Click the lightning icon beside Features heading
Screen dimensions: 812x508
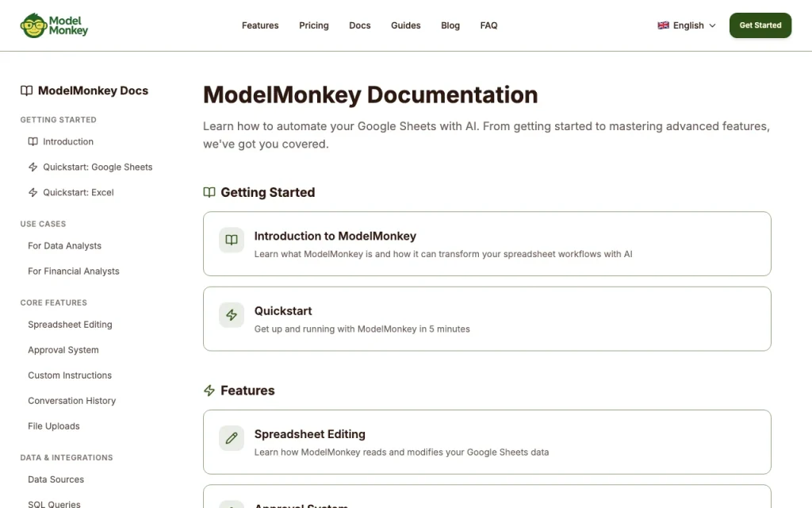(x=209, y=391)
